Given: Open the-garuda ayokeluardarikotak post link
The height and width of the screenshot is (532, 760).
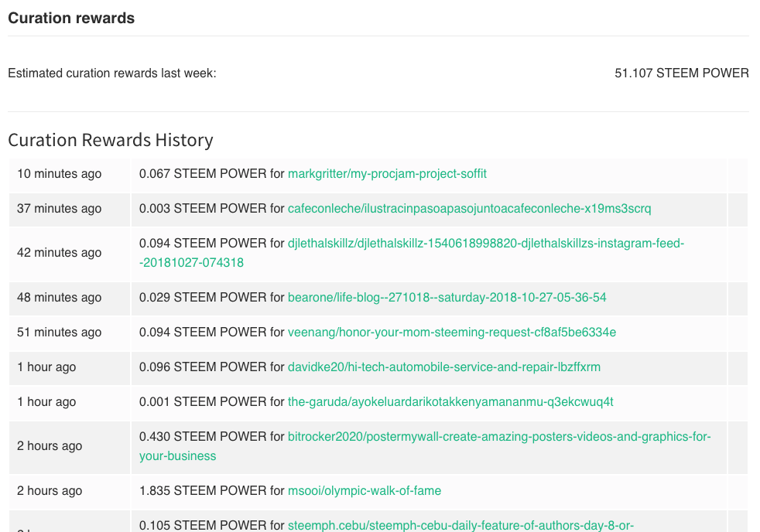Looking at the screenshot, I should pyautogui.click(x=450, y=402).
